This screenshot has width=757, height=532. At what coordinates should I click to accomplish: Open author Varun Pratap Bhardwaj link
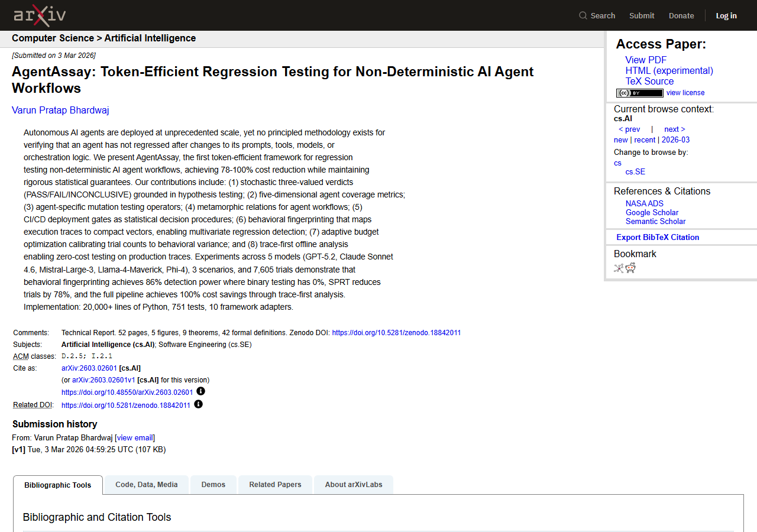60,111
